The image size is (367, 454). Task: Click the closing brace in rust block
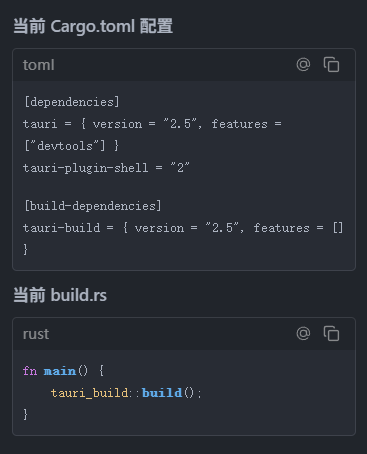(26, 415)
